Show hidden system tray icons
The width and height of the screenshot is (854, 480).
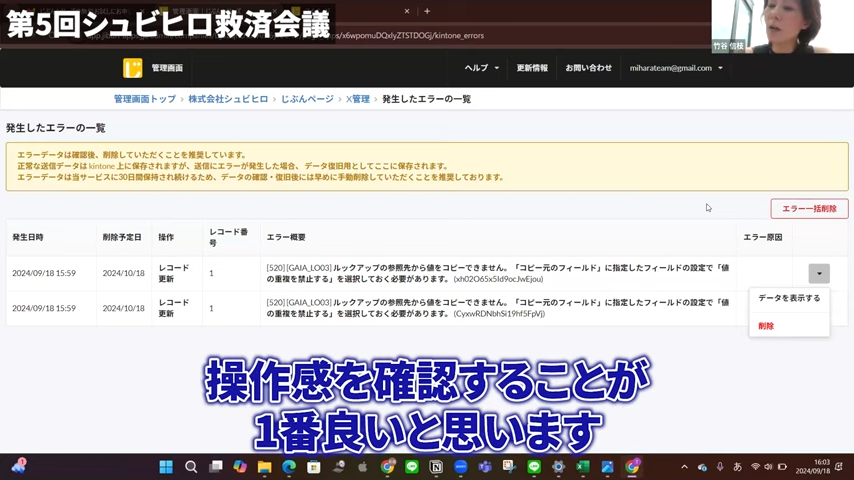[x=685, y=467]
